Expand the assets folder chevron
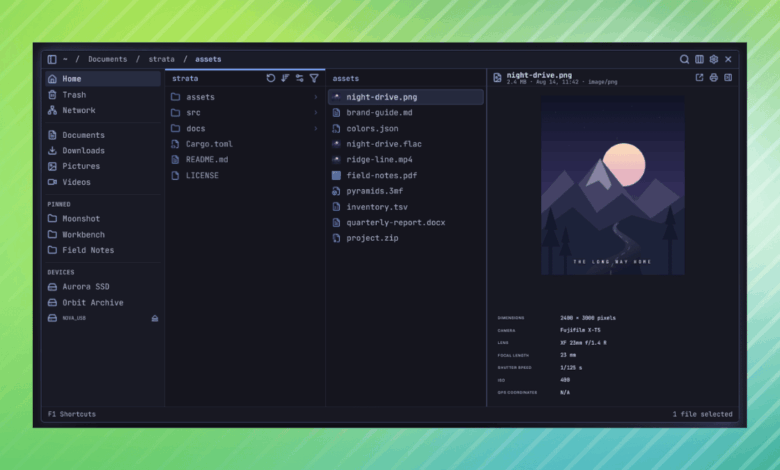 click(315, 97)
